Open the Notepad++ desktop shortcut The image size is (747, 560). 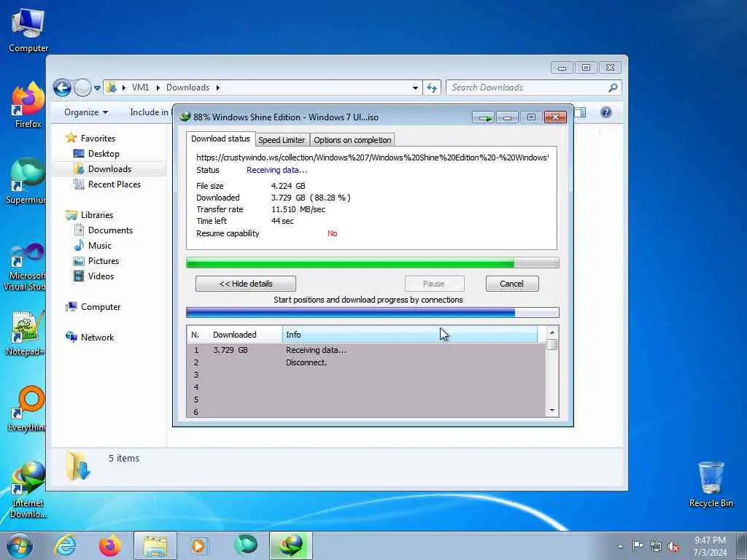point(26,333)
